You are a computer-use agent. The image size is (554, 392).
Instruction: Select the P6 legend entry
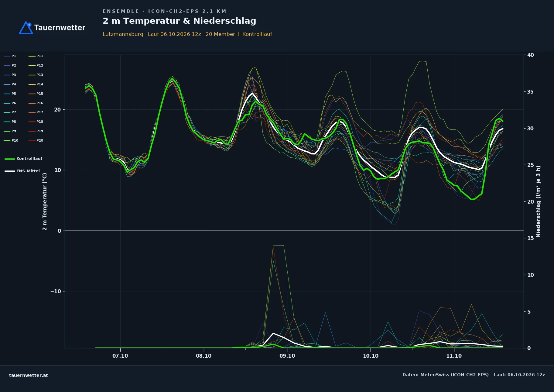tap(10, 103)
